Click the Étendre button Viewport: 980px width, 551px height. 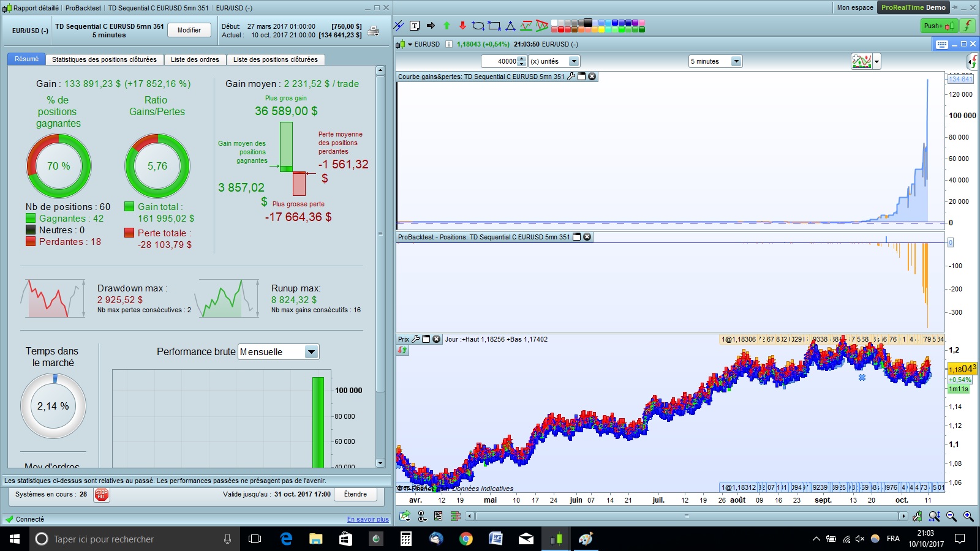pos(356,494)
